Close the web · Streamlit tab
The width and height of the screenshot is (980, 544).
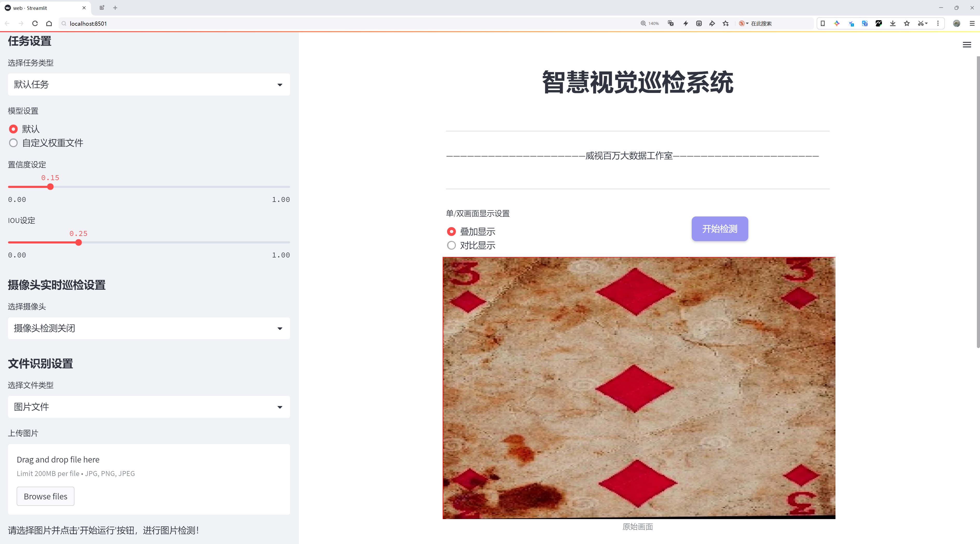(x=84, y=8)
